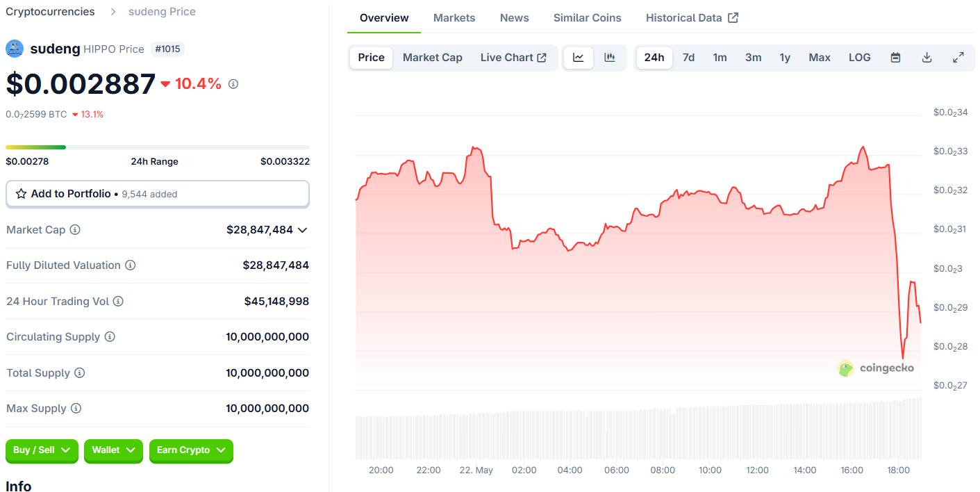
Task: Click the info icon beside Circulating Supply
Action: point(110,337)
